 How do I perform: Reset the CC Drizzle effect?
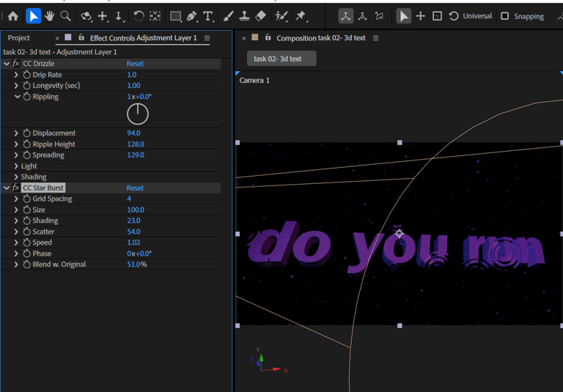135,64
